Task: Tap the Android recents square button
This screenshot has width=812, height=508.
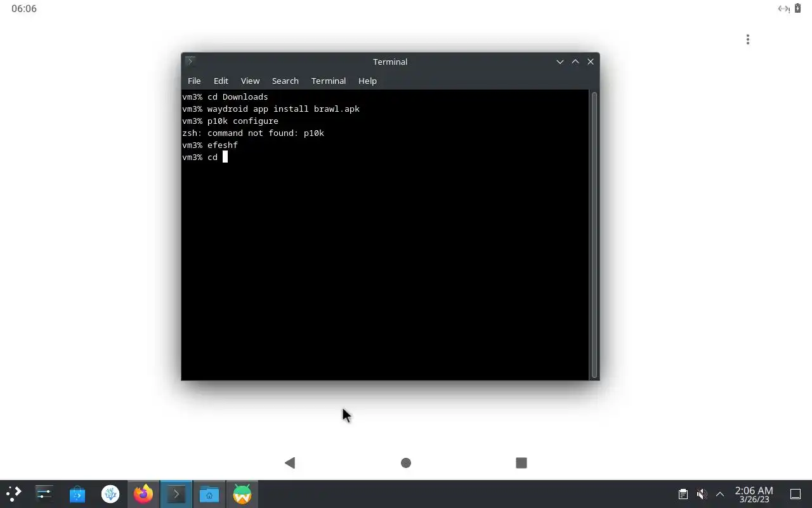Action: coord(521,463)
